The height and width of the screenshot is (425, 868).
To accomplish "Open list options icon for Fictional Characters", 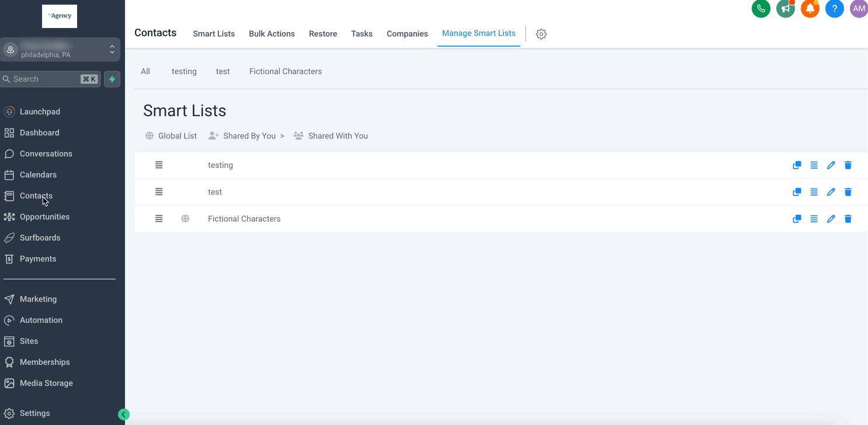I will pos(814,219).
